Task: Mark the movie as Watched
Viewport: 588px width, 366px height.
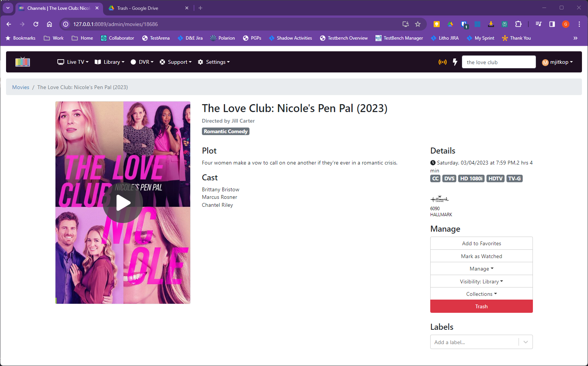Action: pyautogui.click(x=481, y=256)
